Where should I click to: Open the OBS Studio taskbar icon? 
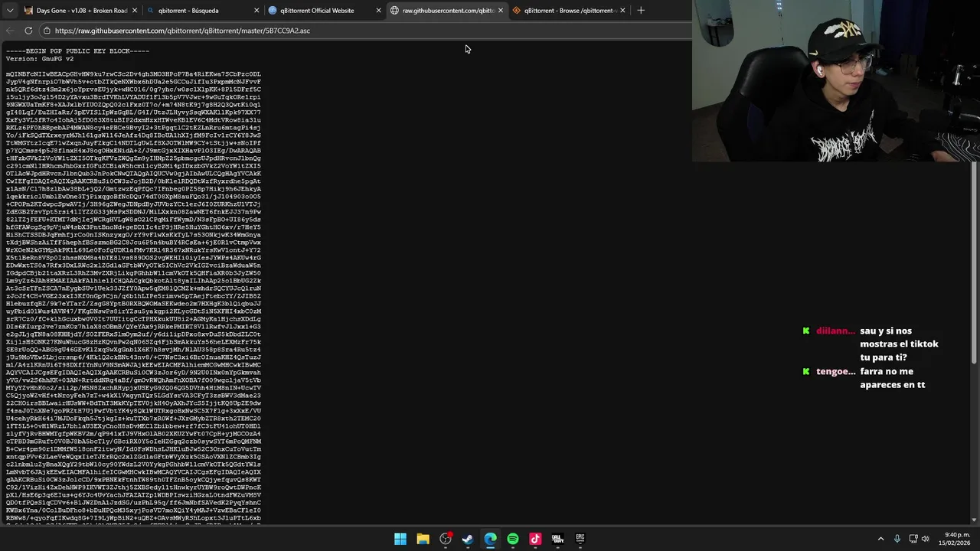pyautogui.click(x=446, y=539)
